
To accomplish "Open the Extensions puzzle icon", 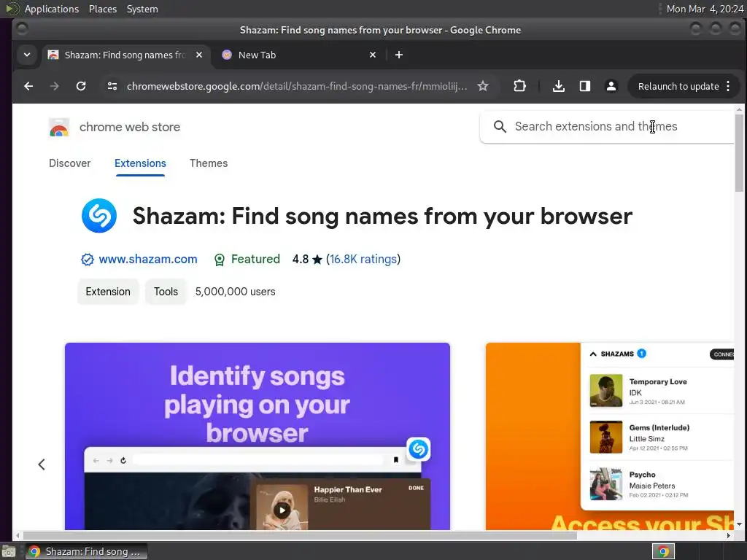I will click(x=519, y=86).
